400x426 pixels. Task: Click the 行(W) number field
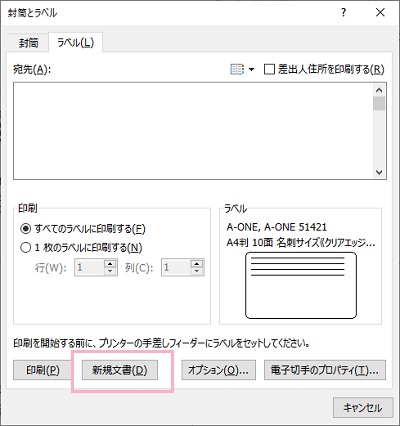coord(89,267)
